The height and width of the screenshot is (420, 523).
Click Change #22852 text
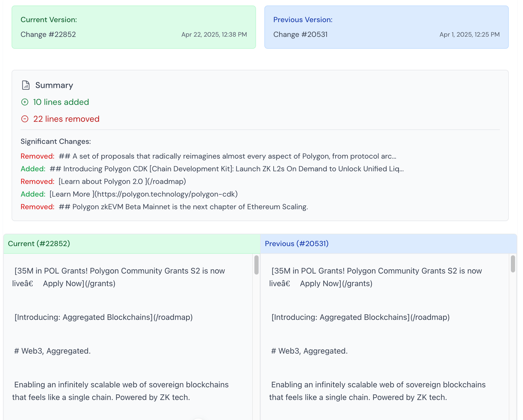[48, 34]
